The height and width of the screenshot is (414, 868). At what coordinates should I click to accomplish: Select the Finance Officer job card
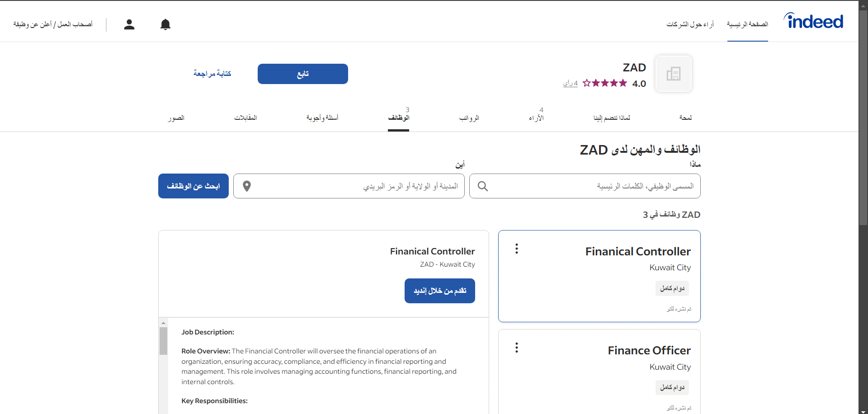point(599,372)
